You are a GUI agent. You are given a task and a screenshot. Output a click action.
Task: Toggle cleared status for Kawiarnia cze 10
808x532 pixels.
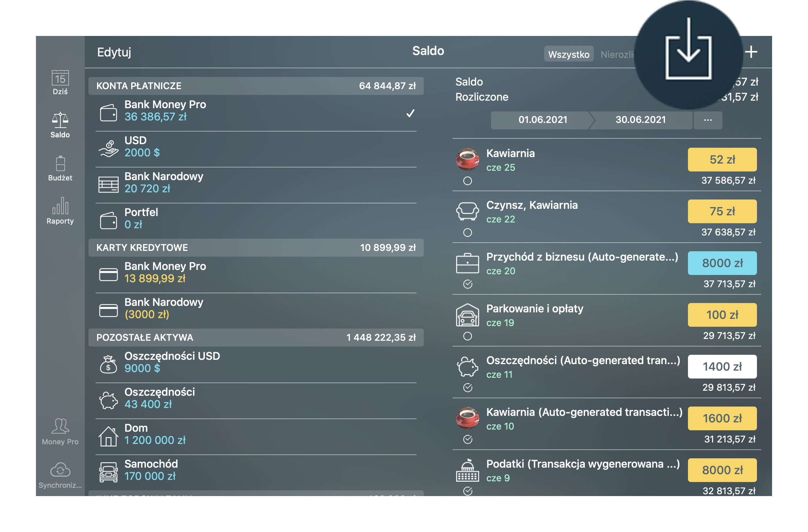468,439
